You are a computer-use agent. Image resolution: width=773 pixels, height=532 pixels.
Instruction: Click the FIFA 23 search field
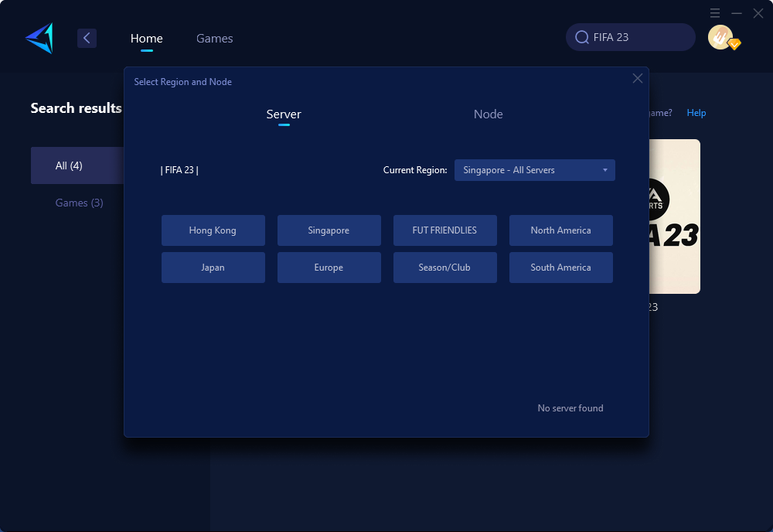click(631, 37)
